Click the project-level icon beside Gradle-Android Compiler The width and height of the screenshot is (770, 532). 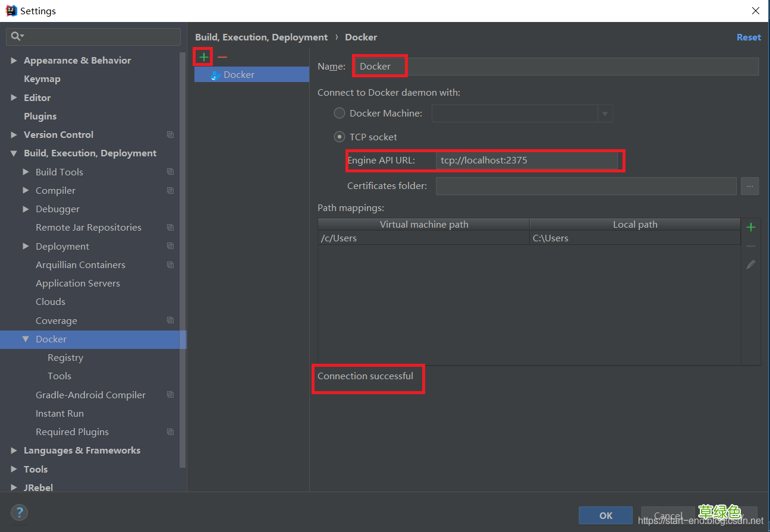171,395
